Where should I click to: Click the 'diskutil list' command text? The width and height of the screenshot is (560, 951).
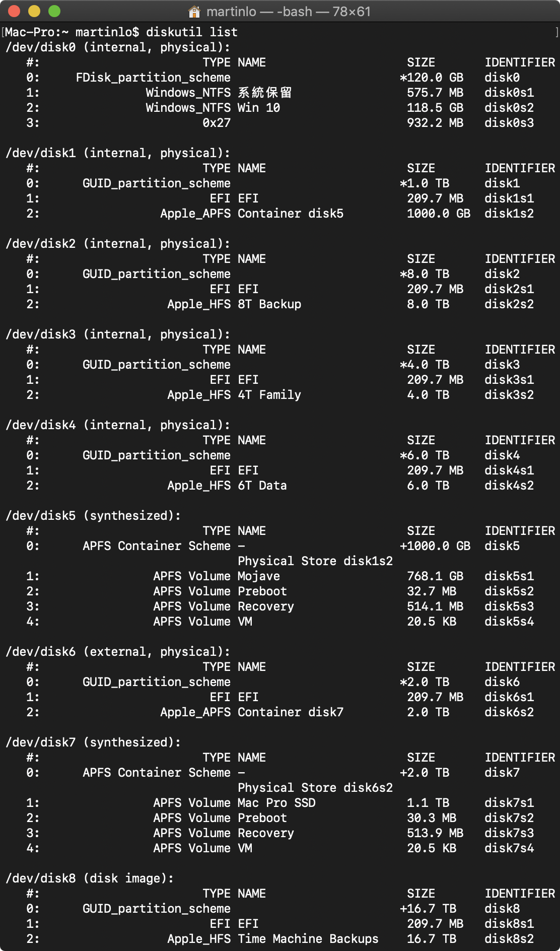[x=192, y=32]
